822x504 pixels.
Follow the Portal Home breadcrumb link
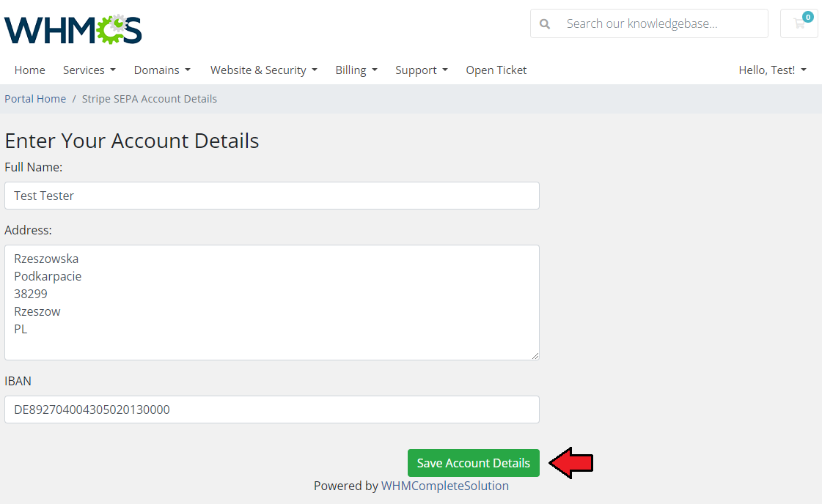tap(35, 99)
